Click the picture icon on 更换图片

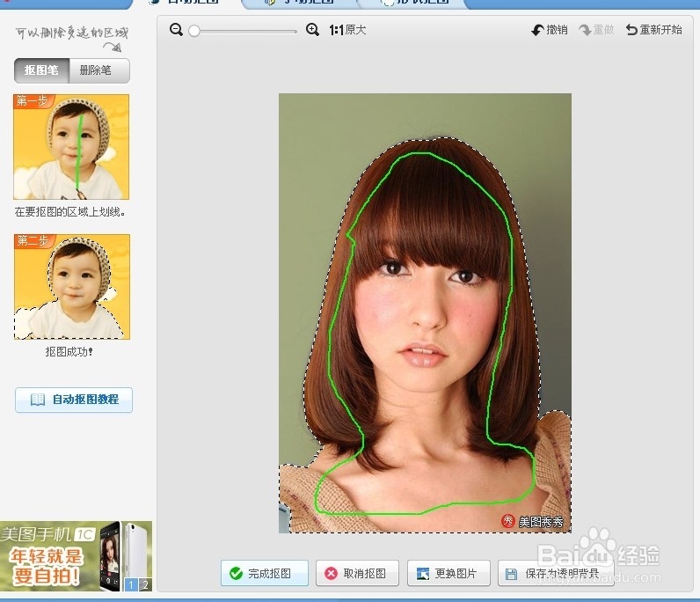tap(423, 574)
